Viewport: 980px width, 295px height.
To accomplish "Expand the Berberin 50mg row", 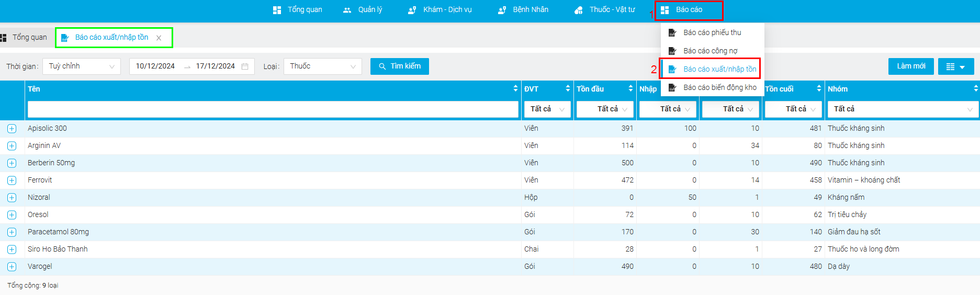I will click(x=12, y=163).
